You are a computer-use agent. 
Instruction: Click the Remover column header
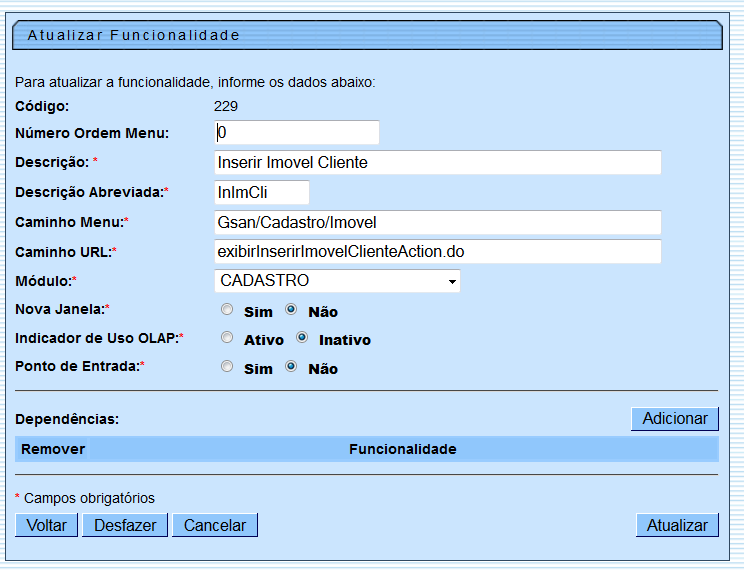pos(53,449)
